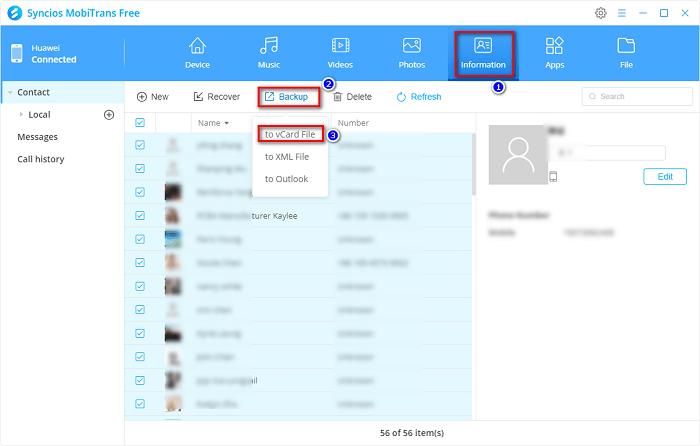Open the Device tab
Image resolution: width=700 pixels, height=446 pixels.
197,53
